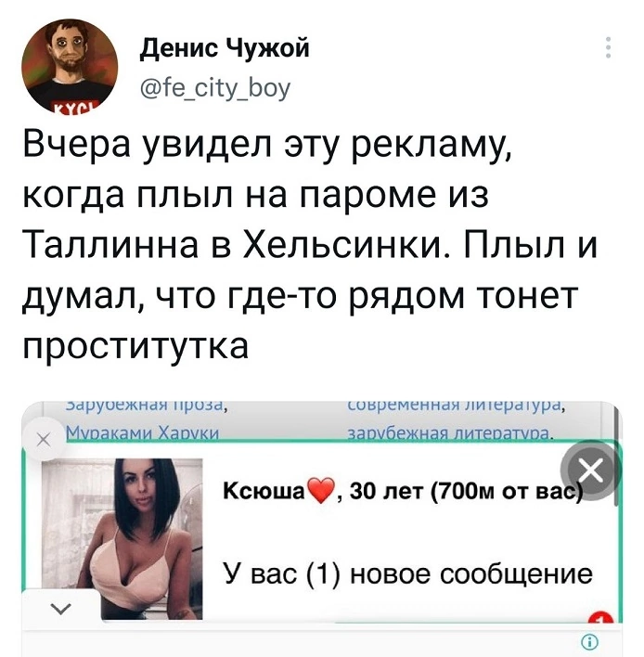Dismiss using the small gray X circle
Viewport: 644px width, 657px height.
(x=43, y=440)
